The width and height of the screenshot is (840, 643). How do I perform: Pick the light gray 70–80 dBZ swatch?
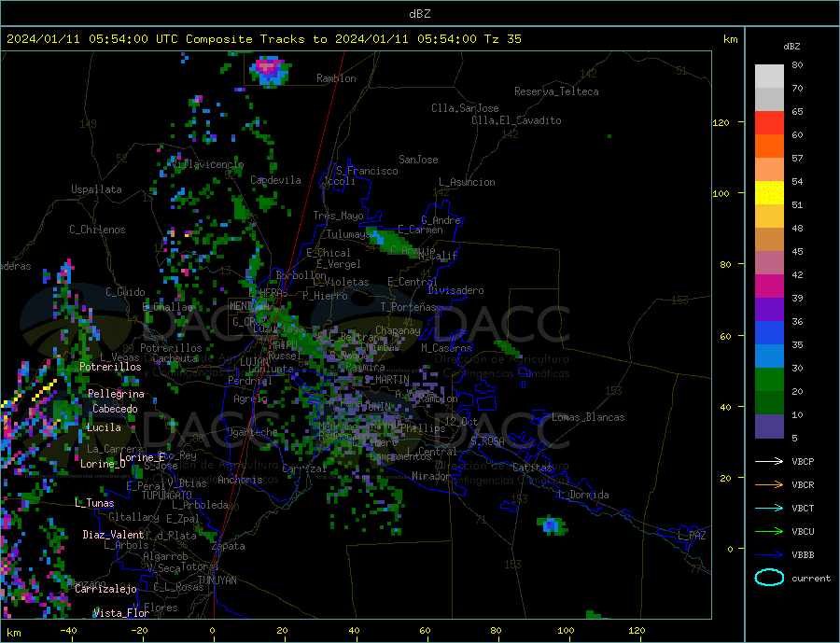pyautogui.click(x=769, y=77)
